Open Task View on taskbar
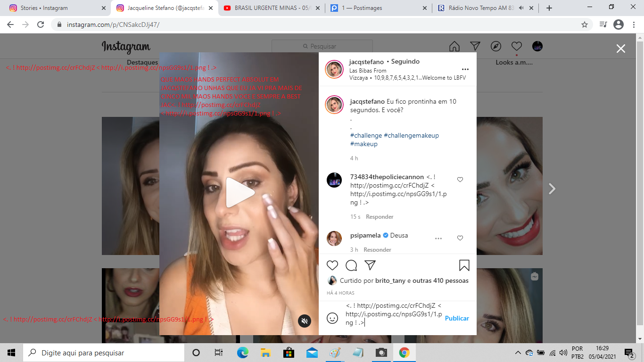 click(x=219, y=353)
